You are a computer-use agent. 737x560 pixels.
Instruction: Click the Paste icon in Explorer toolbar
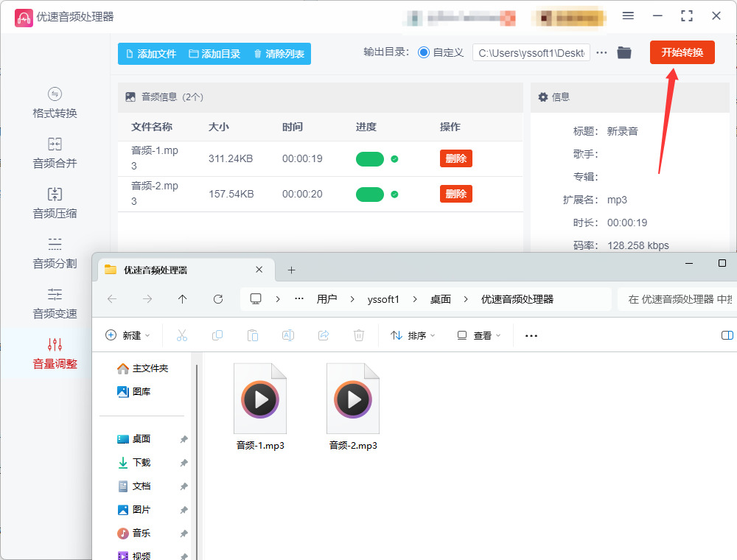coord(252,335)
